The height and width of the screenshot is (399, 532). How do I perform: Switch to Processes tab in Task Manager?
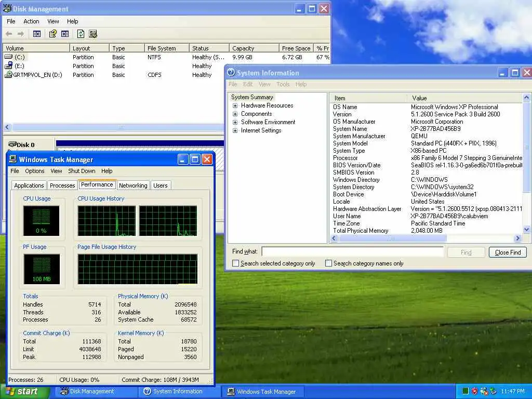[62, 185]
